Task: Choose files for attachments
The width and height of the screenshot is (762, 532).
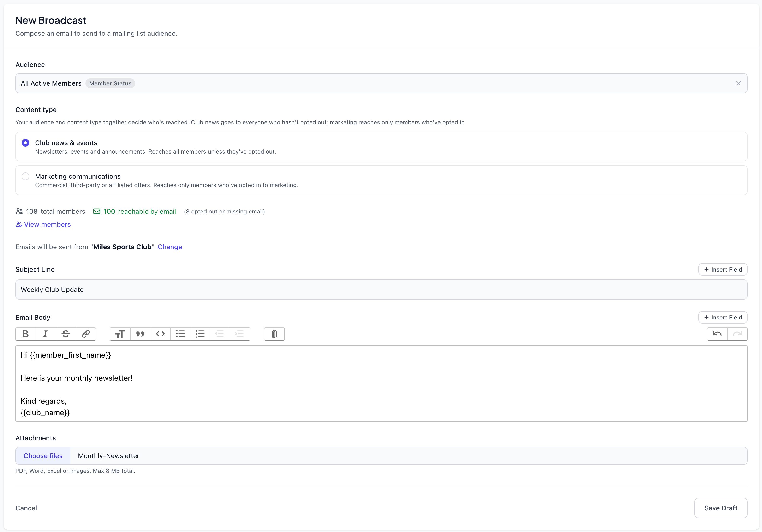Action: click(43, 456)
